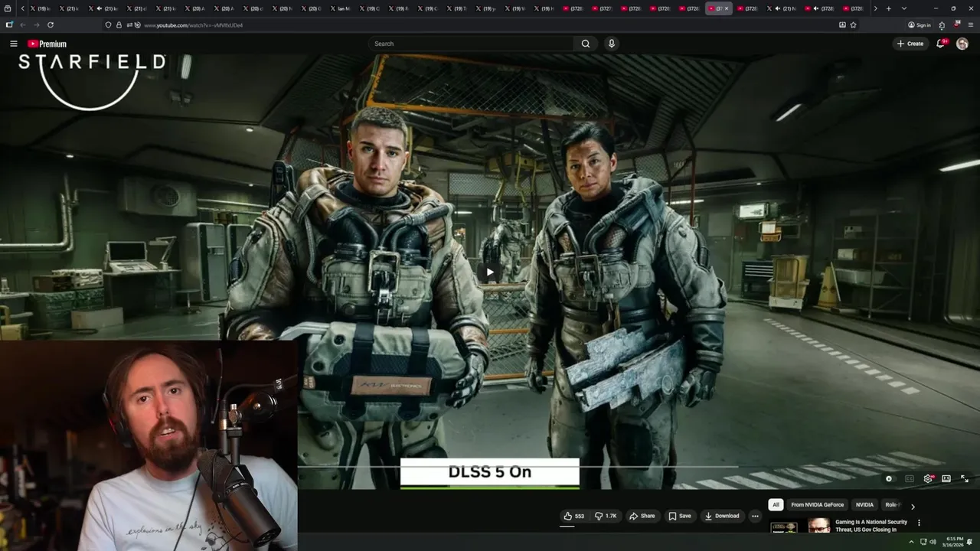Like the video with 553 likes

[x=573, y=516]
